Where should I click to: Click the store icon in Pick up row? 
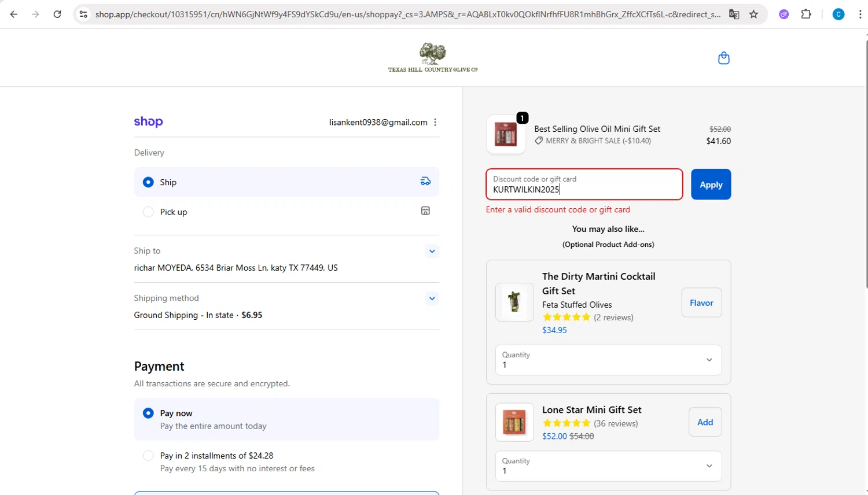click(425, 211)
